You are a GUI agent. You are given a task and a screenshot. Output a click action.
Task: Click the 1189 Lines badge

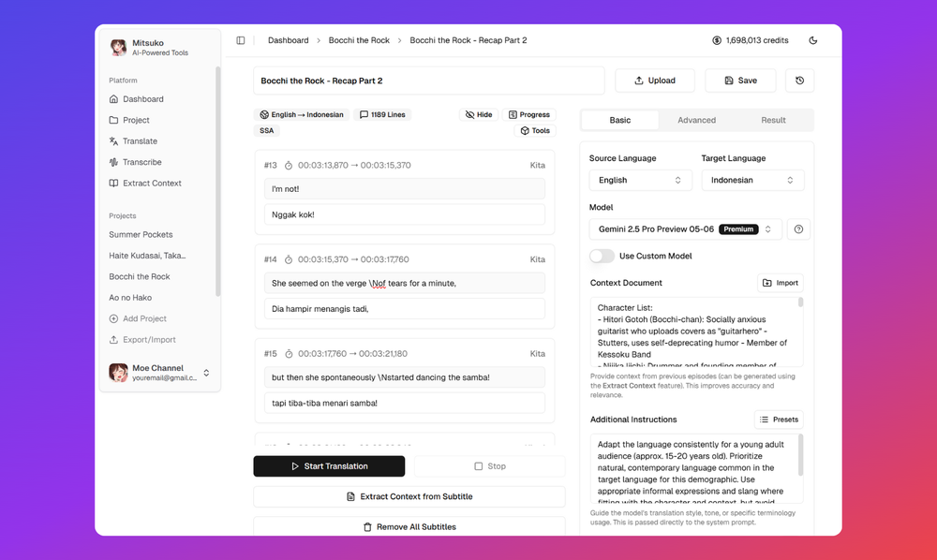(382, 114)
